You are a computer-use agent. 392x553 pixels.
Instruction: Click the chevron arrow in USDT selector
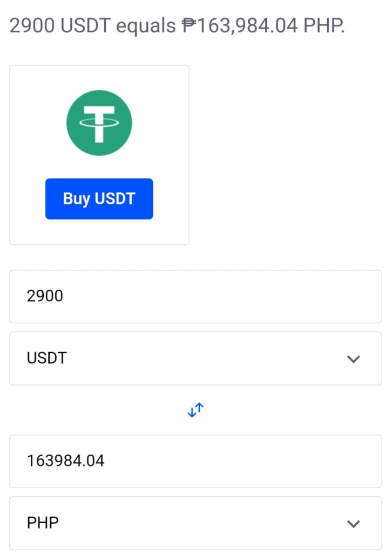353,359
